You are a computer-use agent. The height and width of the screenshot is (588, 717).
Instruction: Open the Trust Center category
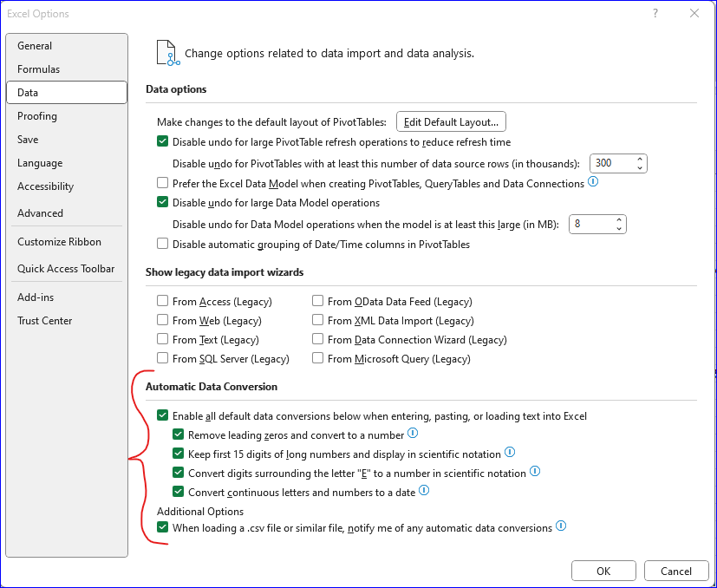point(67,320)
